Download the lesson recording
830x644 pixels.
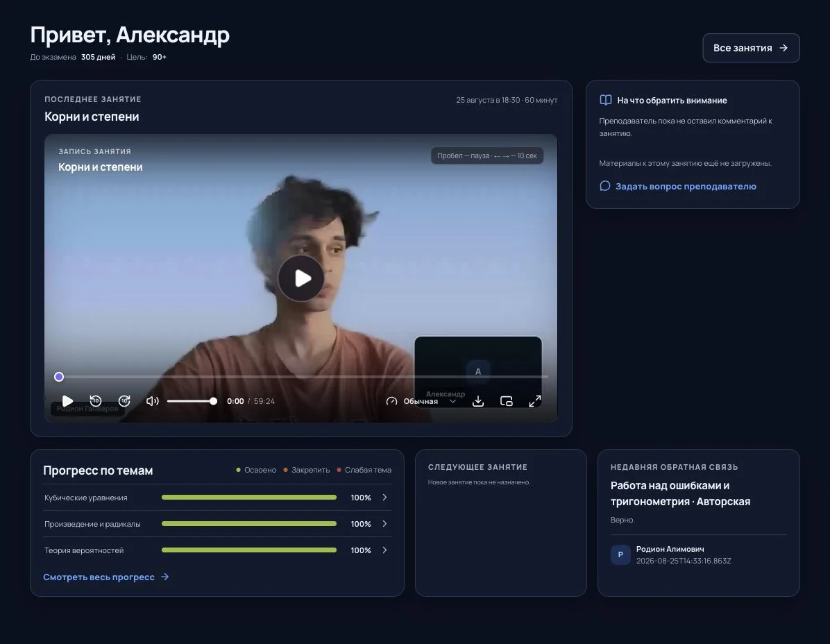pos(478,401)
